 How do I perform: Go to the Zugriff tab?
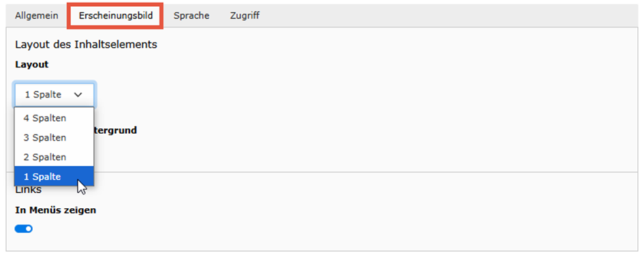(245, 16)
